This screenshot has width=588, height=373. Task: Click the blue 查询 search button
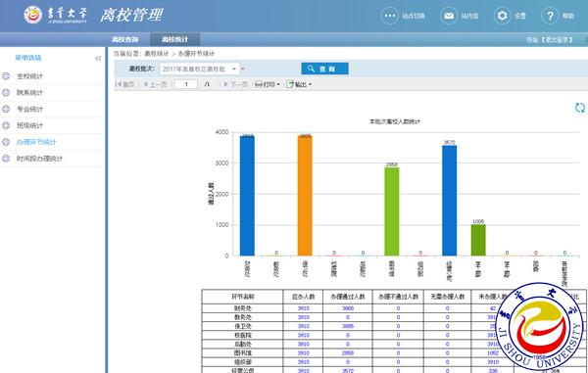coord(324,69)
